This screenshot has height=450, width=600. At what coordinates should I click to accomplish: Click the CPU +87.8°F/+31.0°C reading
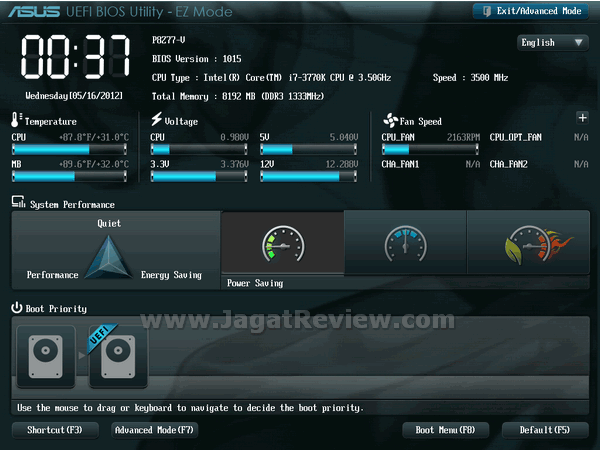[x=94, y=137]
